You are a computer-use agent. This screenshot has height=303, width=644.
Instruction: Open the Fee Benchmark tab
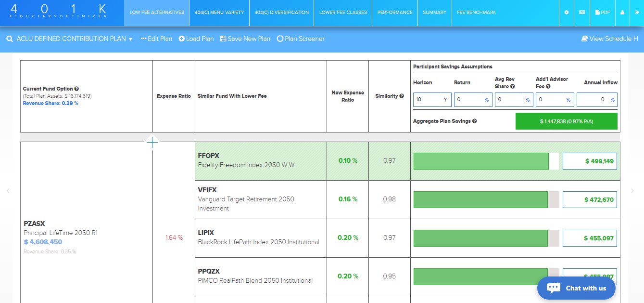pos(476,13)
